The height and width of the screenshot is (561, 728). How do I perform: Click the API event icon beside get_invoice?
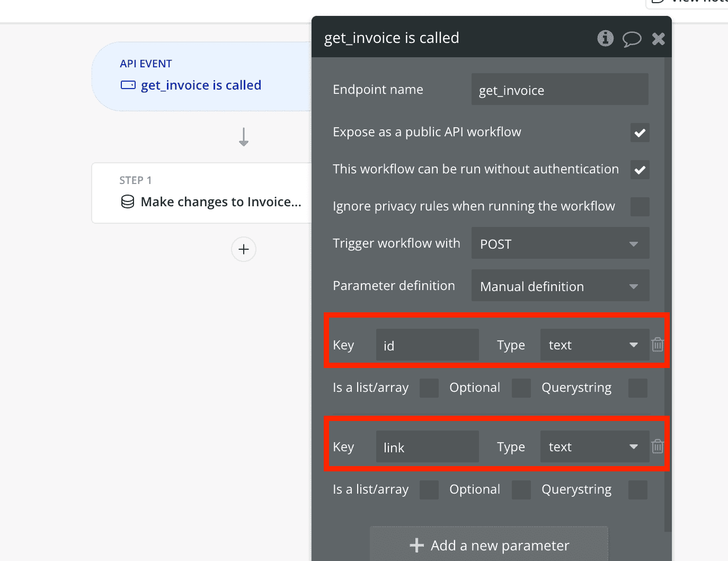pyautogui.click(x=128, y=85)
